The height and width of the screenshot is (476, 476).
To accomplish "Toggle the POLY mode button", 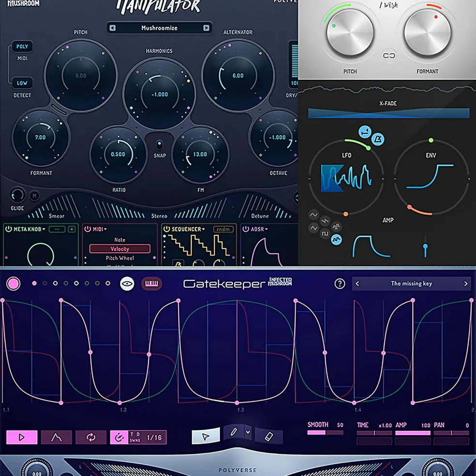I will click(22, 46).
